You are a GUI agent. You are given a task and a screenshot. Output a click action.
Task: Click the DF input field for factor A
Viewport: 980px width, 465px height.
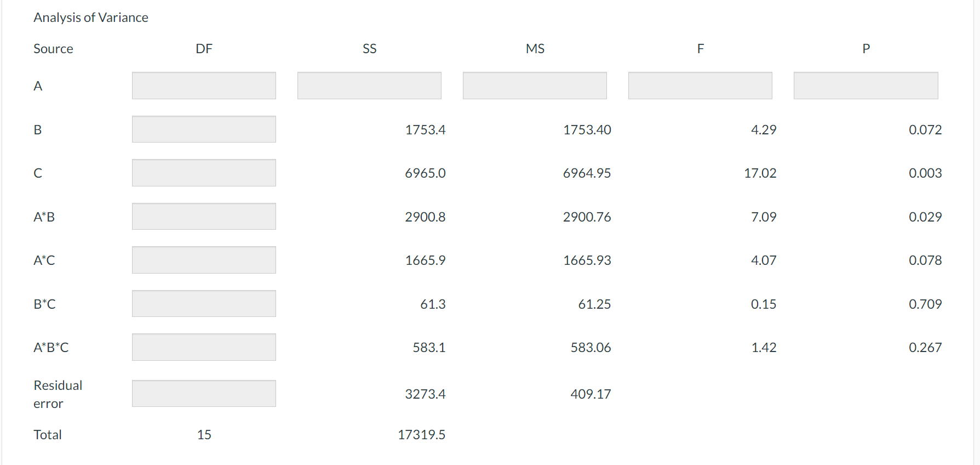coord(203,85)
